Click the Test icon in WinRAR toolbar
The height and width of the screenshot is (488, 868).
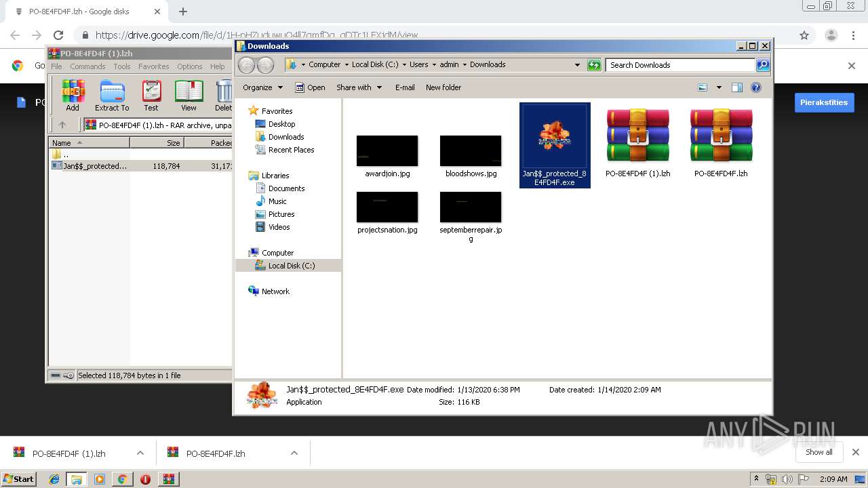point(151,96)
